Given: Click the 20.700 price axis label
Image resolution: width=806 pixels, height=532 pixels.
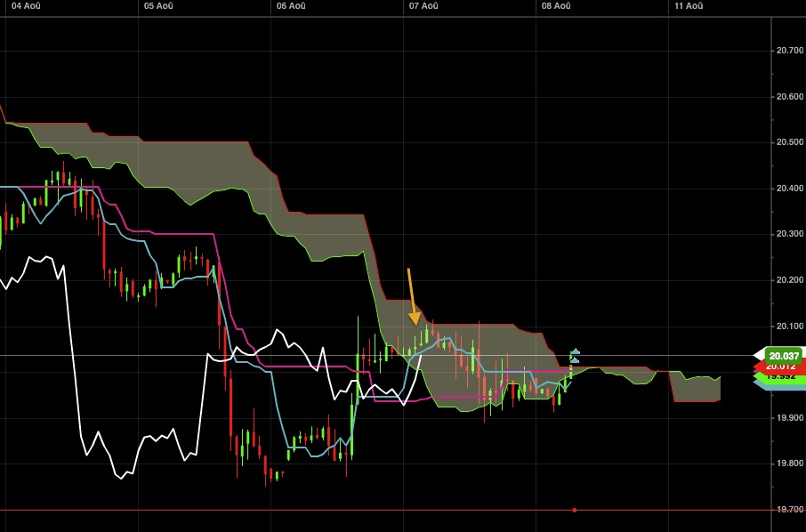Looking at the screenshot, I should pyautogui.click(x=789, y=51).
